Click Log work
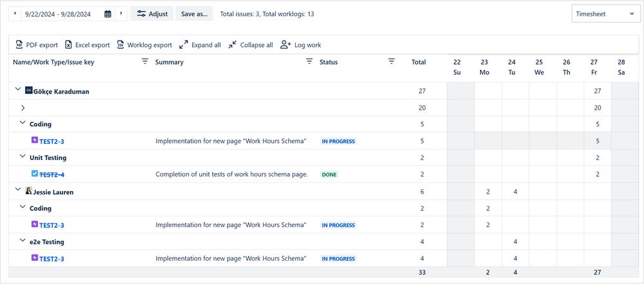The width and height of the screenshot is (644, 284). [x=300, y=45]
